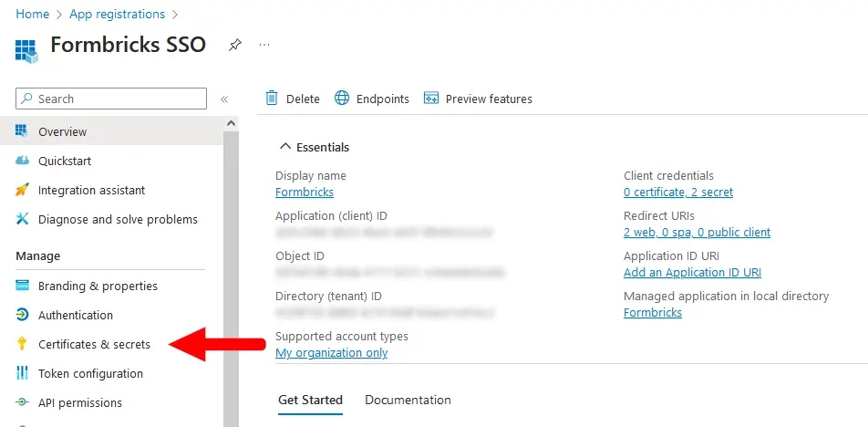Click the Formbricks SSO app registration icon

26,51
